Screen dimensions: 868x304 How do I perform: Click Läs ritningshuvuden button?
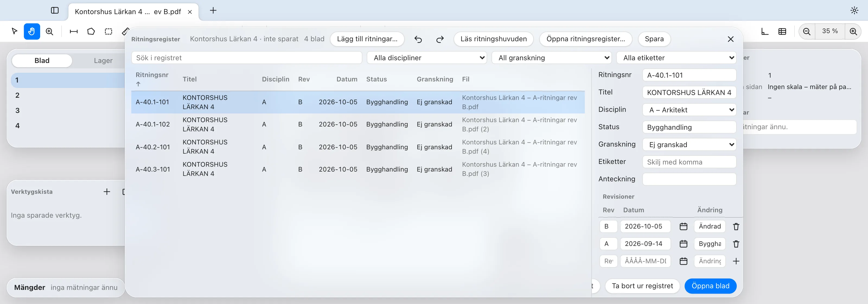point(494,39)
